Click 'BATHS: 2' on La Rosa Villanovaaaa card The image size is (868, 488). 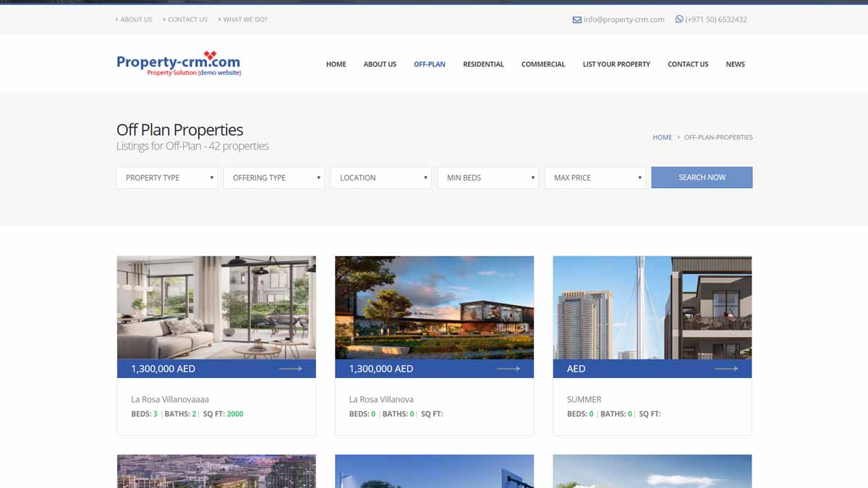[x=180, y=414]
